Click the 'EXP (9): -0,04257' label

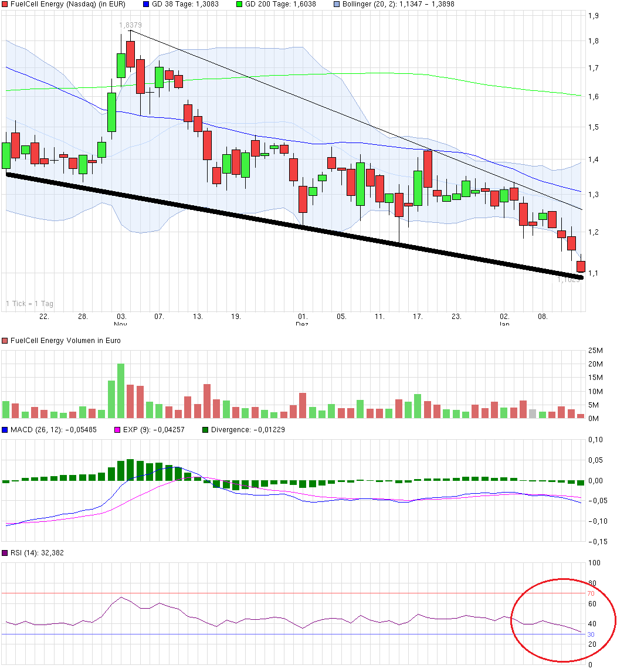point(154,430)
